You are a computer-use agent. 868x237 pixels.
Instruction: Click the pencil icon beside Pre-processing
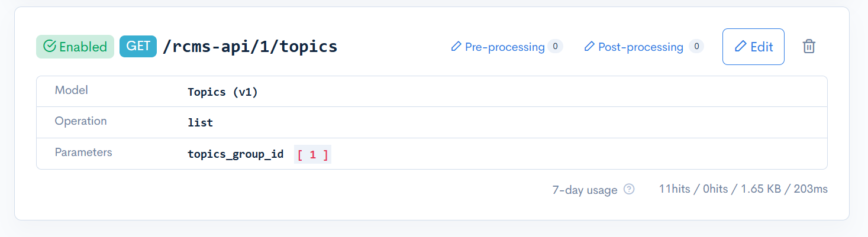tap(456, 47)
